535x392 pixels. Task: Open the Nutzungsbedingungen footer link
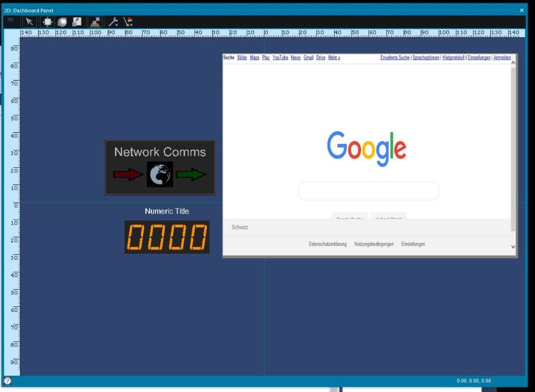click(374, 244)
